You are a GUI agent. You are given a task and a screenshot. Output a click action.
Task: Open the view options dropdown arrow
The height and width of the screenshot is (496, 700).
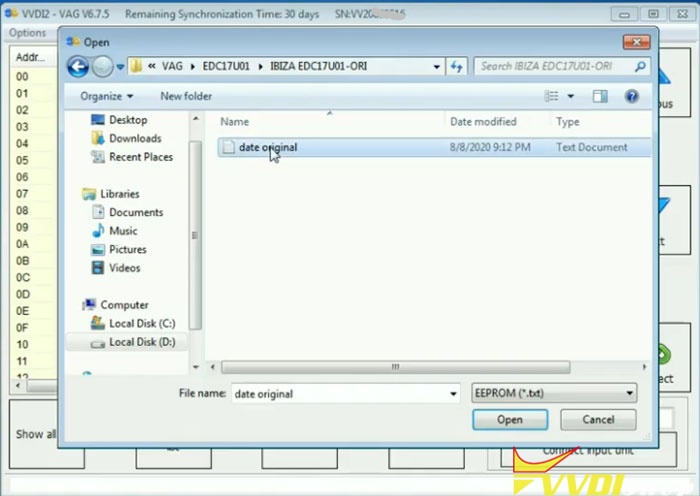(571, 96)
